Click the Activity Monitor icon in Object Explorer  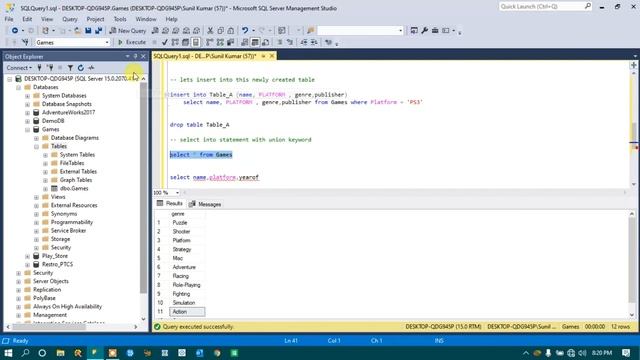(91, 68)
